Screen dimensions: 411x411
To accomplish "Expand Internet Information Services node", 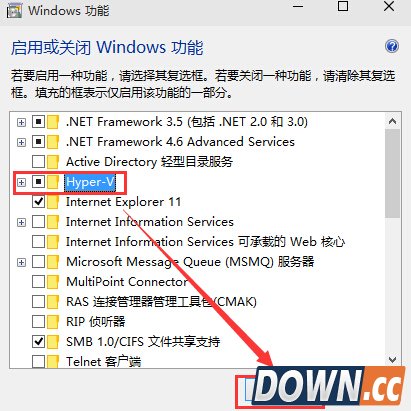I will coord(21,222).
